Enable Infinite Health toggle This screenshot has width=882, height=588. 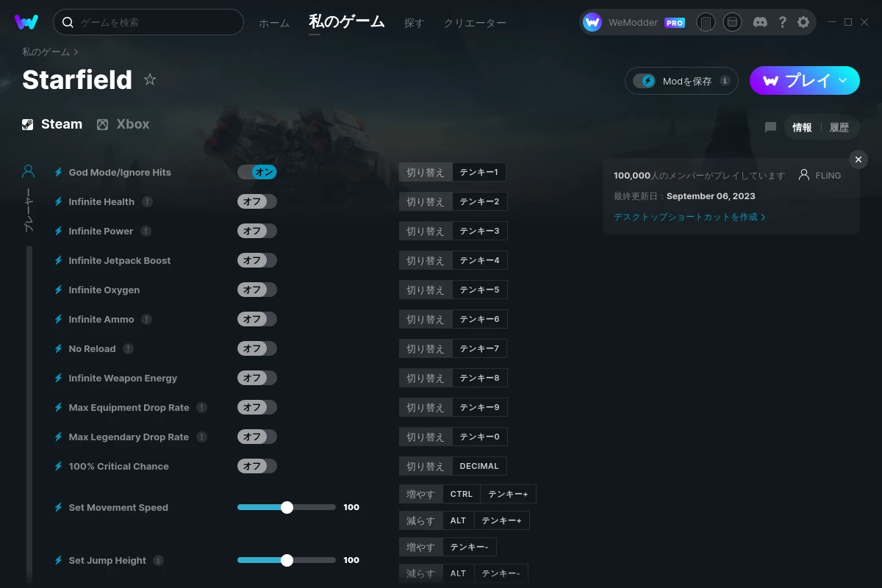[x=257, y=201]
